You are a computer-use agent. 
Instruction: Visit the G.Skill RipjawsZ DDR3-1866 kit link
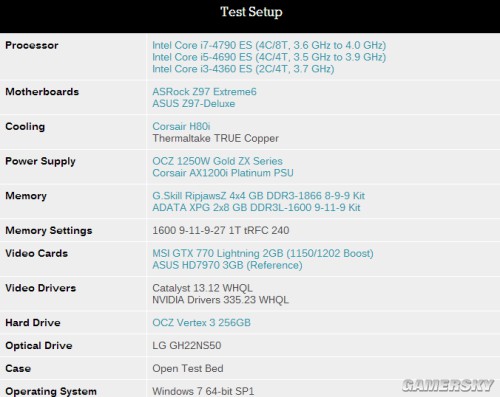click(x=259, y=196)
